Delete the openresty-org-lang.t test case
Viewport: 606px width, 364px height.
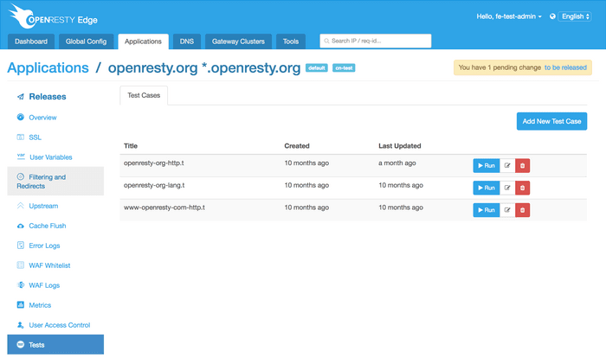[x=523, y=188]
